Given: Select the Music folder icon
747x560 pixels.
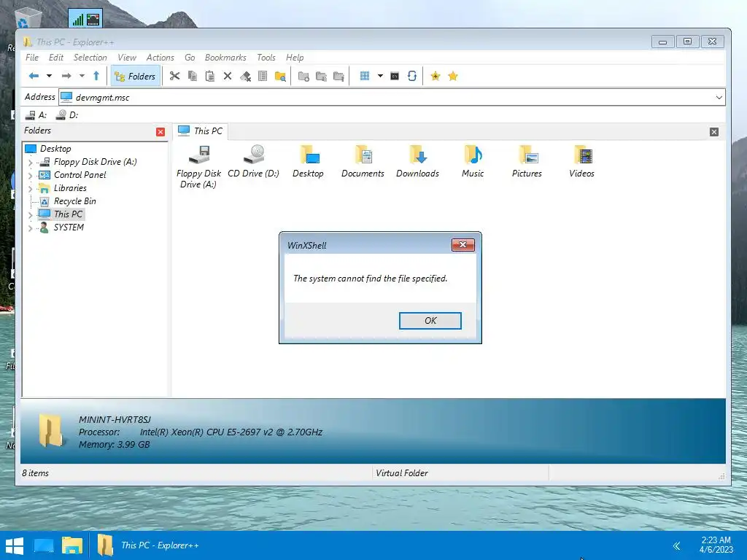Looking at the screenshot, I should point(473,161).
